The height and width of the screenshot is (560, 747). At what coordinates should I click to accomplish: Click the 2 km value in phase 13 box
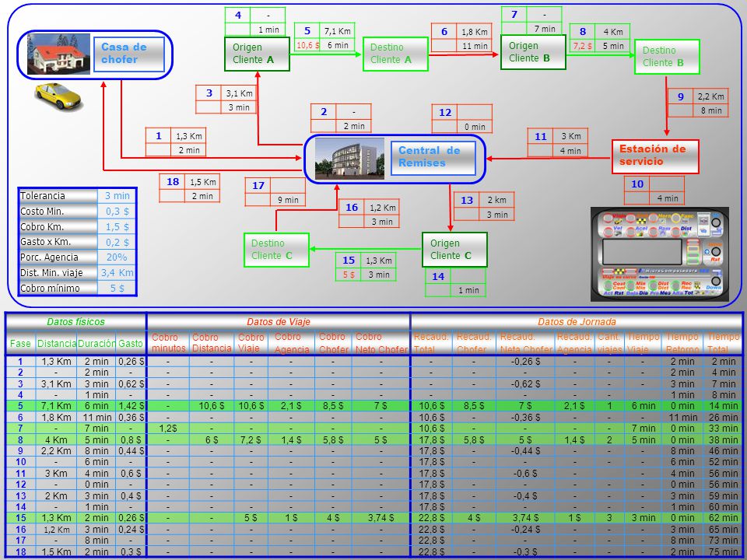[497, 200]
